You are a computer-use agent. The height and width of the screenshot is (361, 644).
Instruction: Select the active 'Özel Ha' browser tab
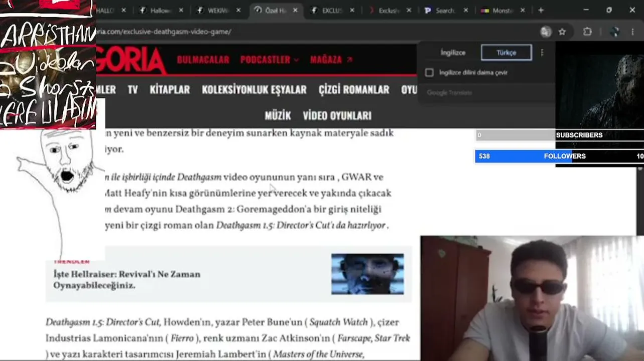tap(275, 10)
